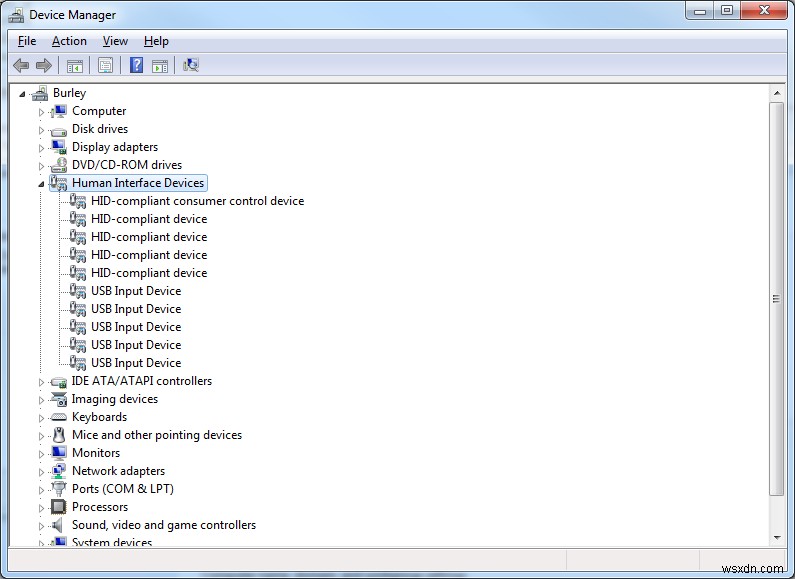The image size is (795, 579).
Task: Collapse the Burley root node
Action: pyautogui.click(x=22, y=94)
